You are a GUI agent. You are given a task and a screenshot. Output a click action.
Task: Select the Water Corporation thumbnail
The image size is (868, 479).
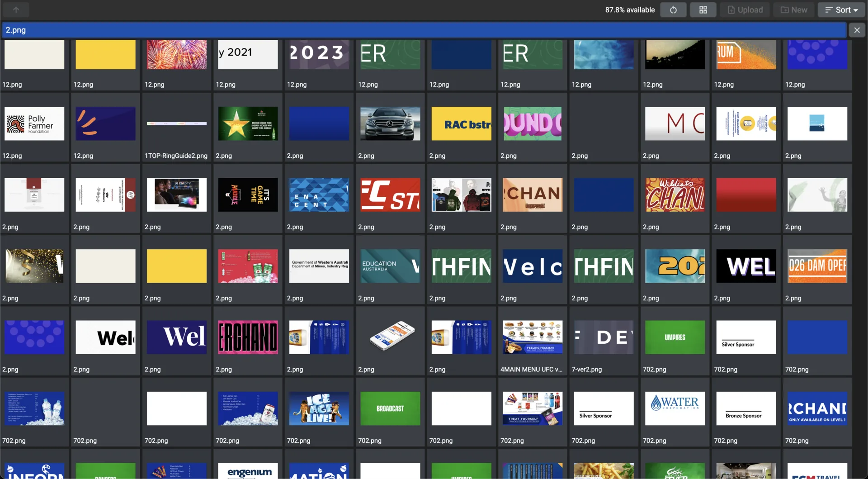click(675, 408)
